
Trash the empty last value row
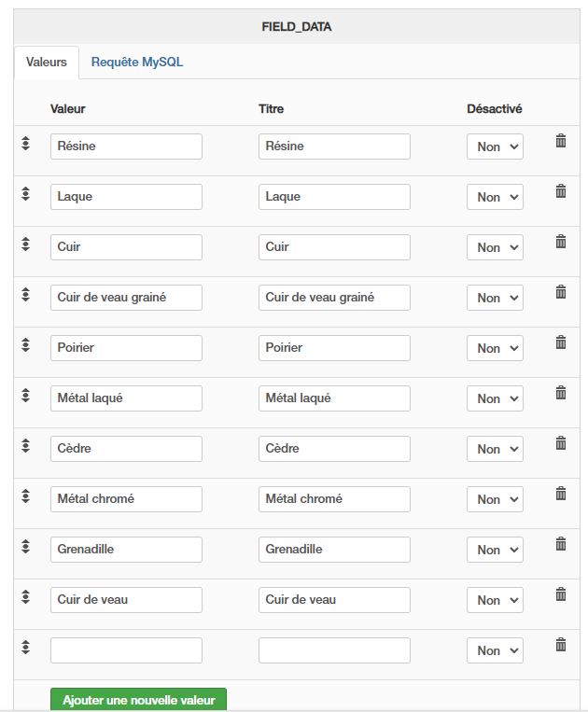click(561, 645)
